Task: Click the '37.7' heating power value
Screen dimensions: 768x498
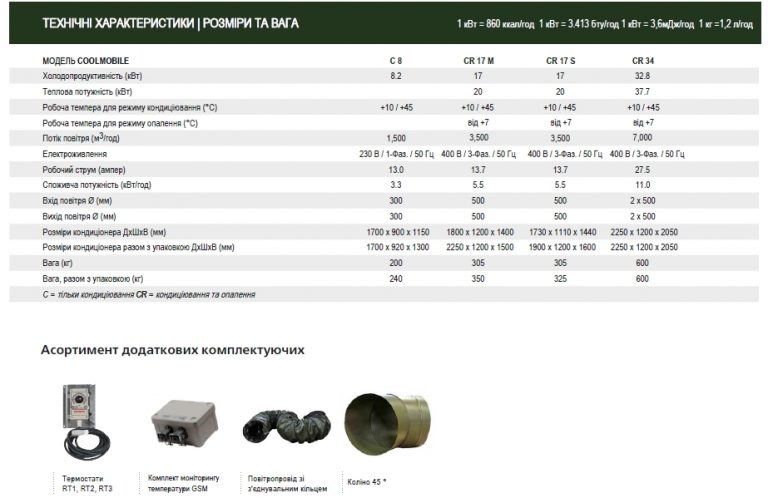Action: pos(642,92)
